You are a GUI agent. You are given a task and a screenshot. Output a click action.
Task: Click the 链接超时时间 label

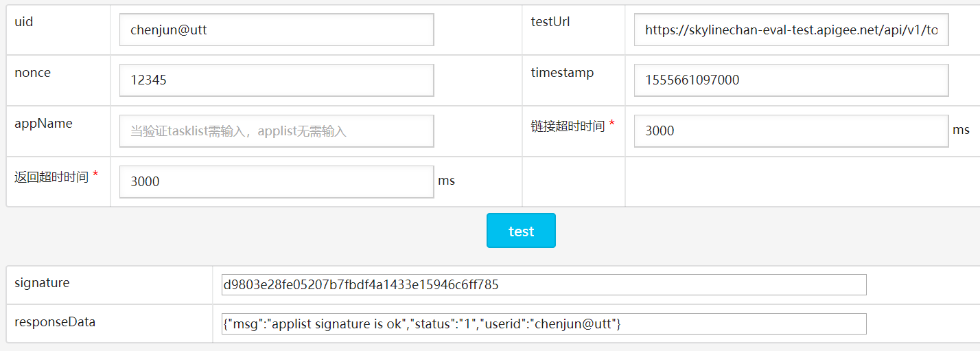[x=568, y=126]
